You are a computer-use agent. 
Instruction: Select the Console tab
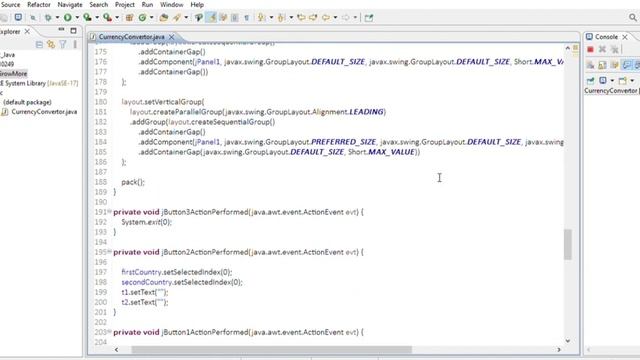coord(606,37)
